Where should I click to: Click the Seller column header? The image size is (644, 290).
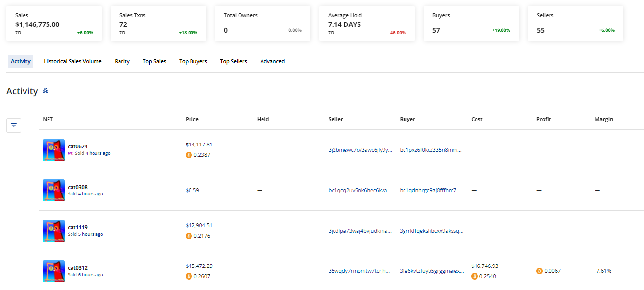(x=335, y=119)
